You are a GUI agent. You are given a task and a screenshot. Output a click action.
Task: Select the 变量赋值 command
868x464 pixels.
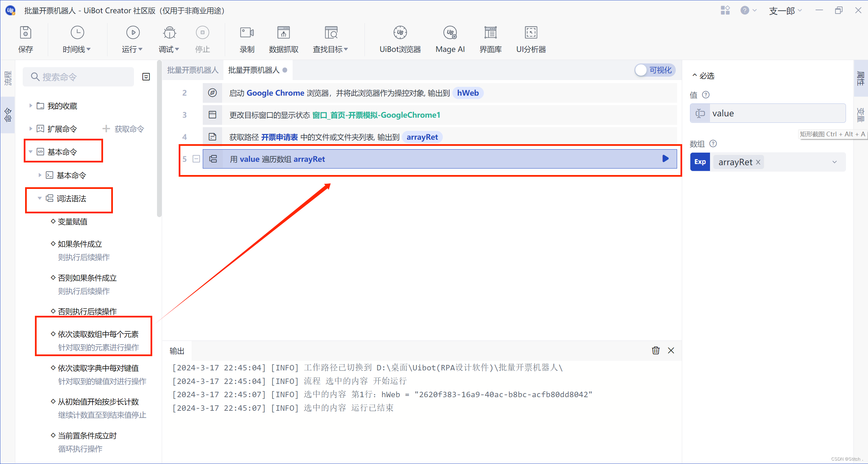tap(72, 221)
